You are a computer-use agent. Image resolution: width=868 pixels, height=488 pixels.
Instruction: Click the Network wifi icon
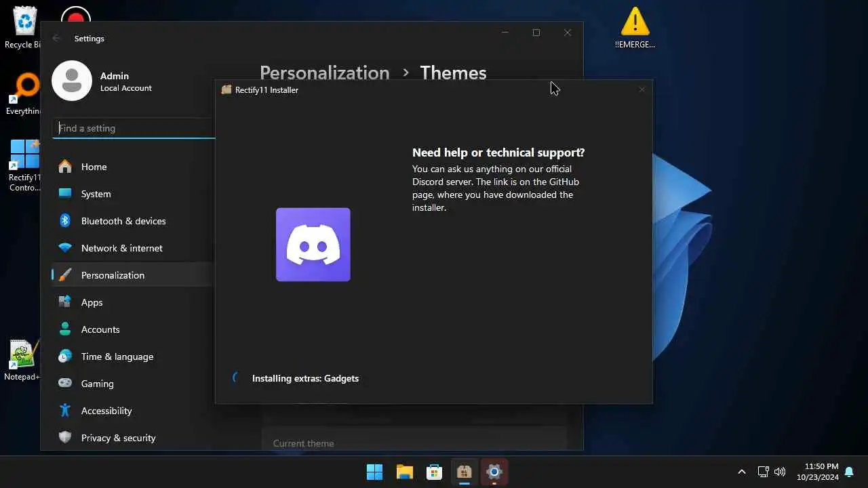click(65, 247)
